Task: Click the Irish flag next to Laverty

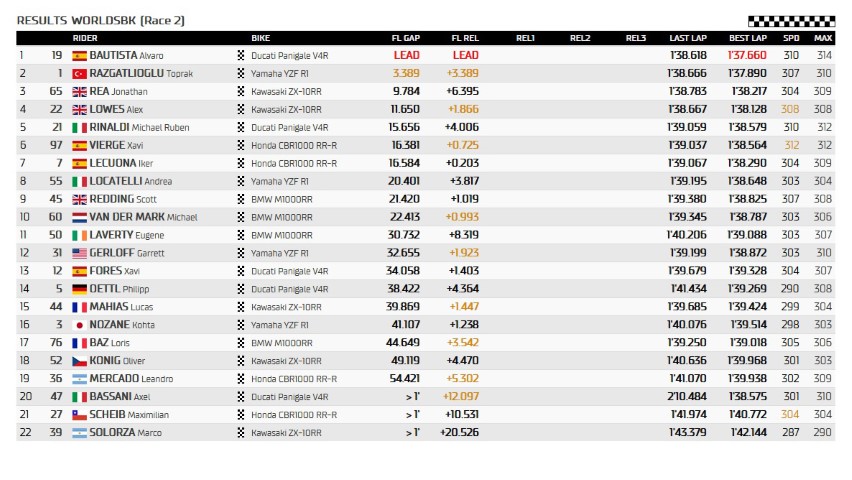Action: click(80, 235)
